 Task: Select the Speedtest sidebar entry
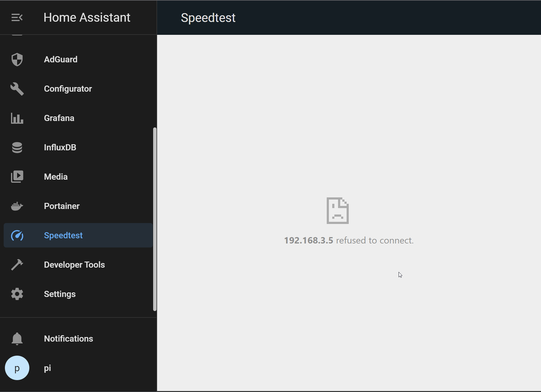click(x=78, y=235)
